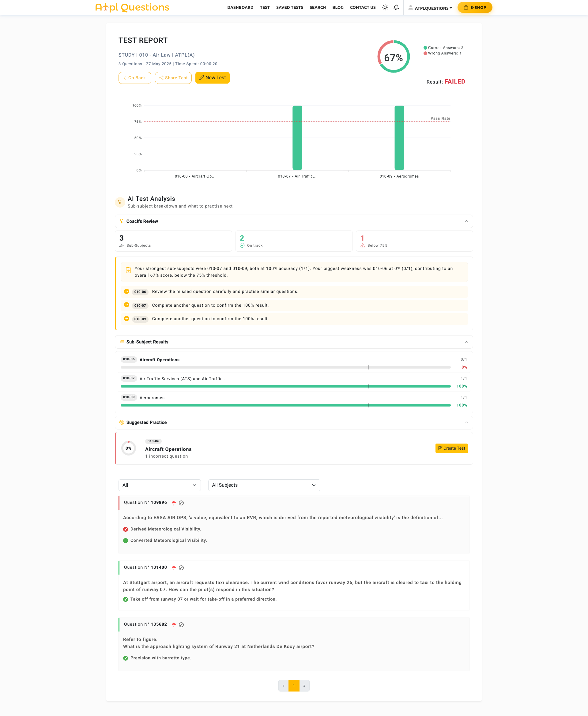The width and height of the screenshot is (588, 716).
Task: Open the All Subjects dropdown
Action: point(264,485)
